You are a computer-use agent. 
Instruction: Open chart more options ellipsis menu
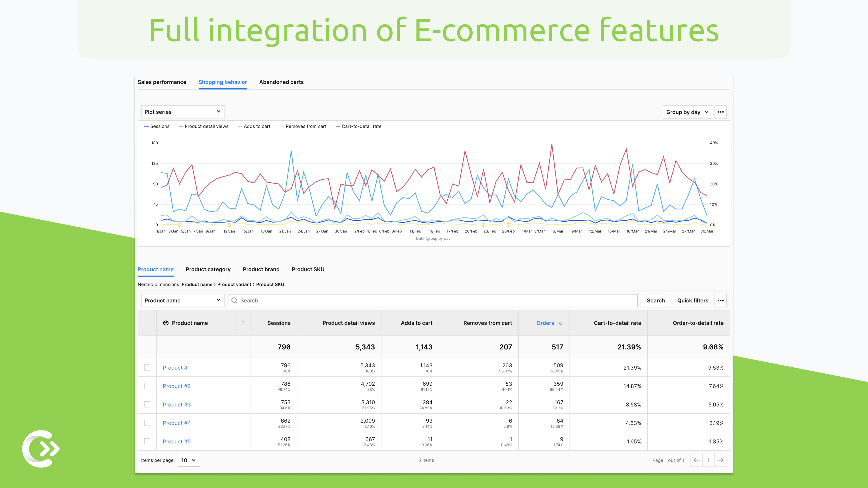coord(720,112)
